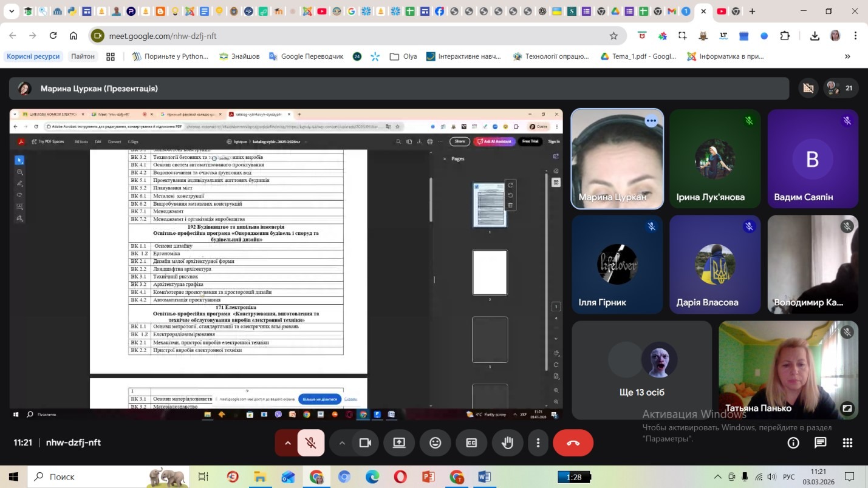Show the participants list with 21 people

(x=839, y=88)
